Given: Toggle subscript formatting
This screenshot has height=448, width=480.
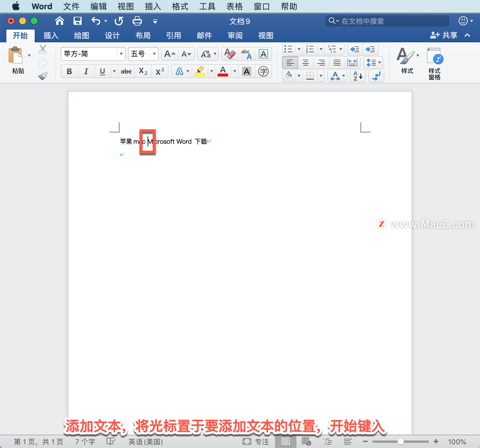Looking at the screenshot, I should (x=143, y=71).
